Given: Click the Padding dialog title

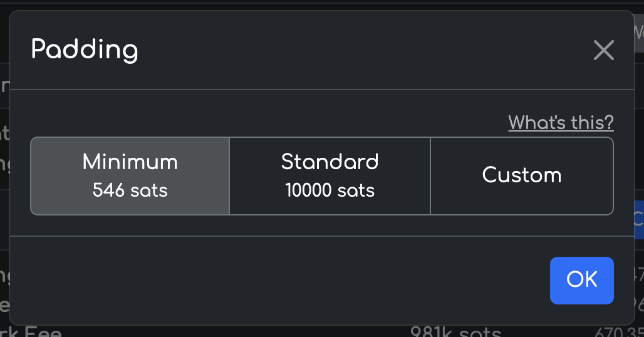Looking at the screenshot, I should [85, 49].
